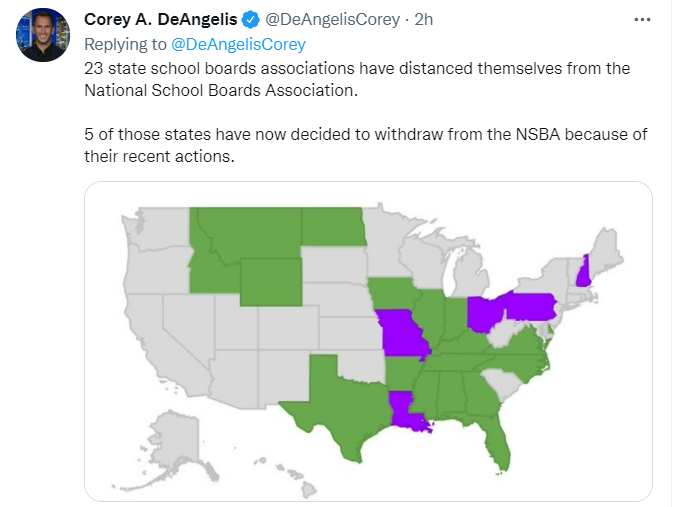Click the Corey A. DeAngelis display name
The width and height of the screenshot is (678, 507).
(x=161, y=21)
